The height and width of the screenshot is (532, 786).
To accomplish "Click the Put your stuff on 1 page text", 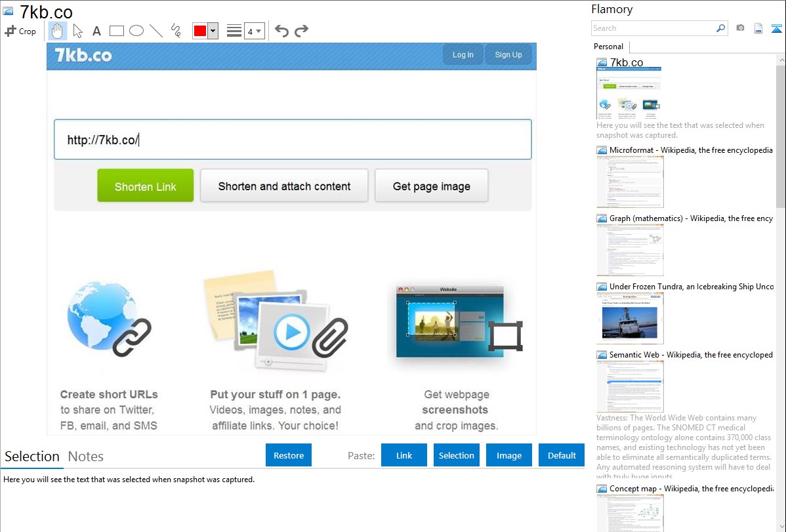I will [275, 395].
